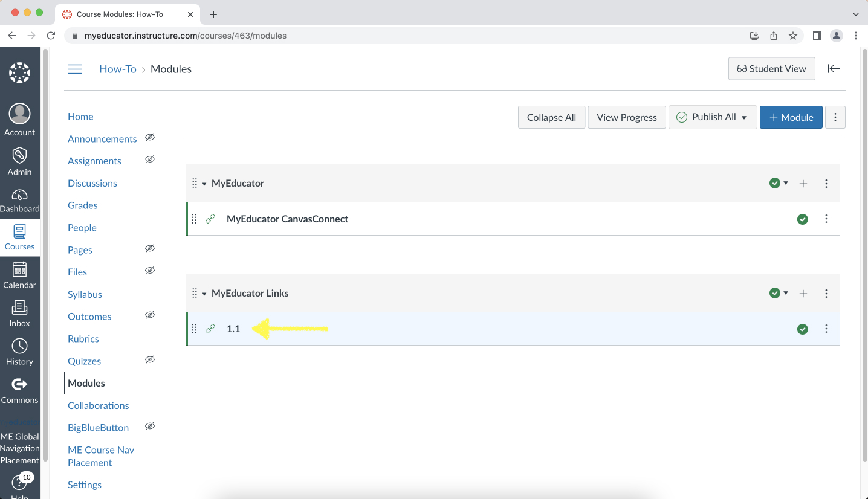
Task: Collapse the MyEducator Links module triangle
Action: (204, 294)
